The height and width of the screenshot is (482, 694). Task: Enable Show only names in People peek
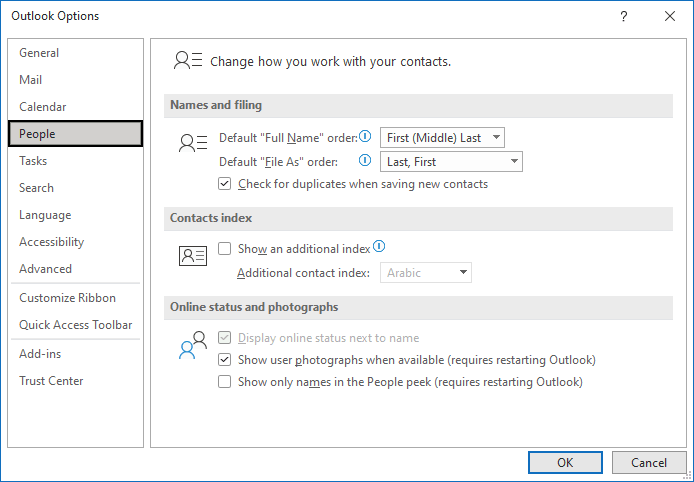coord(224,382)
